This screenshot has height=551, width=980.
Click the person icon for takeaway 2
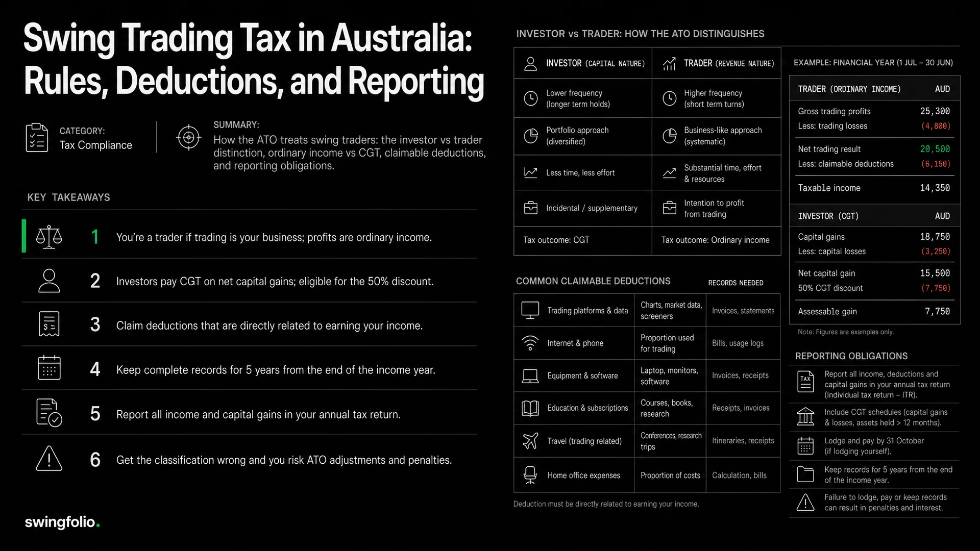click(49, 281)
